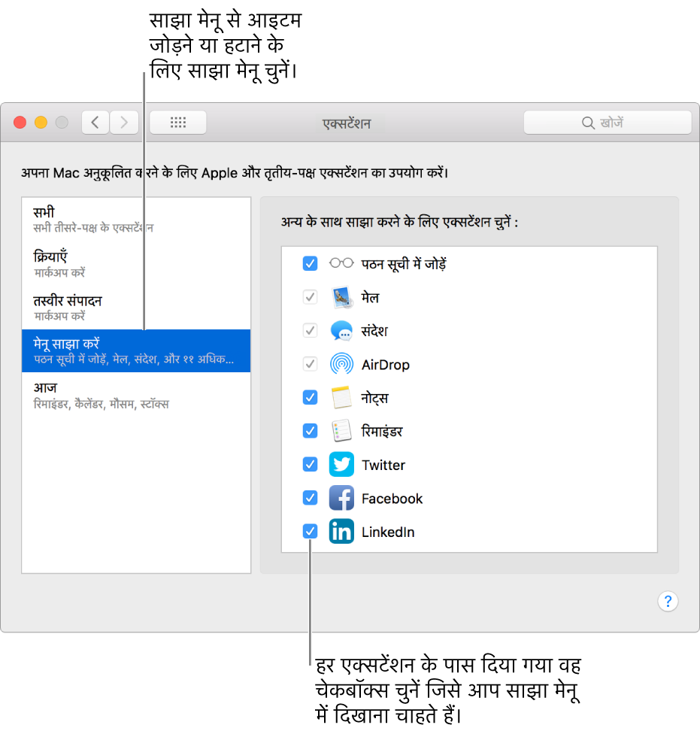Disable the Twitter share extension checkbox
The width and height of the screenshot is (700, 734).
[310, 464]
